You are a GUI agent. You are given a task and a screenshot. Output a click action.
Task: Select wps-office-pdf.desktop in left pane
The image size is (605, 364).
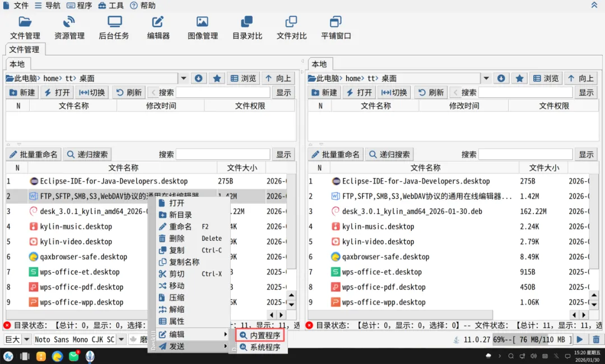coord(81,287)
